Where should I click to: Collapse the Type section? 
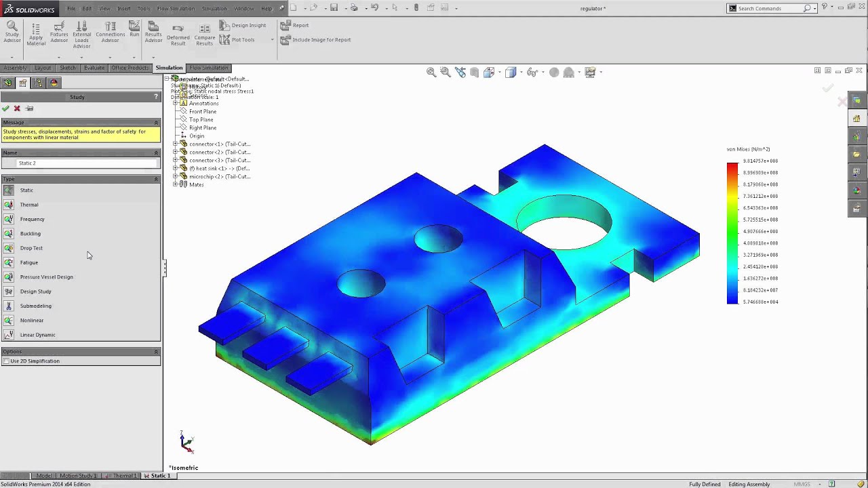point(156,179)
